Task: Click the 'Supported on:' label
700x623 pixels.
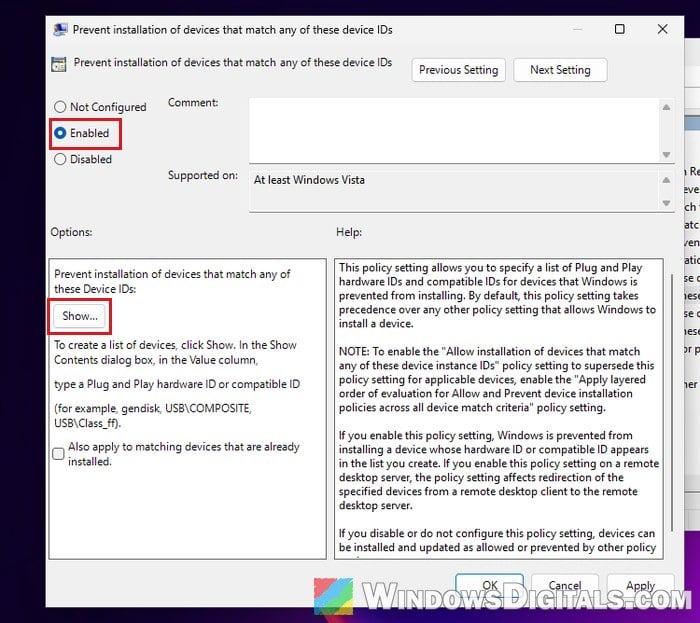Action: click(x=203, y=175)
